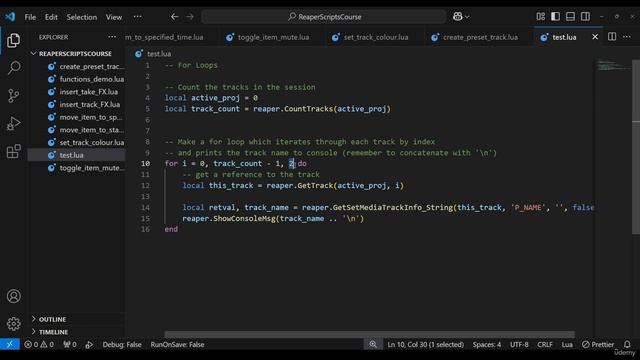Open the Source Control view
Viewport: 640px width, 360px height.
click(13, 96)
